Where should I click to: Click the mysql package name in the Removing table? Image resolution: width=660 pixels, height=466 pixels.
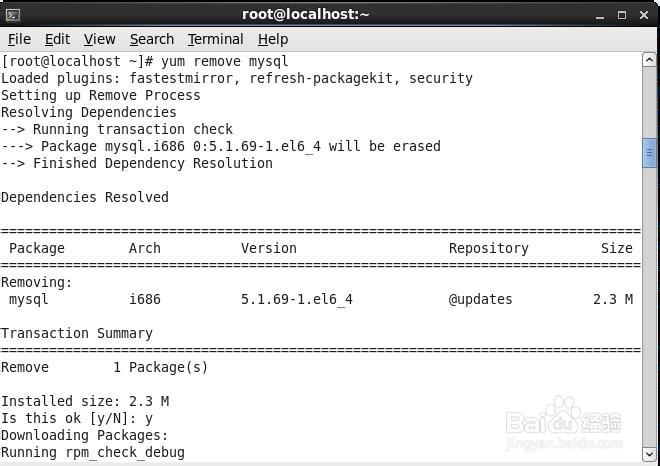pos(29,299)
